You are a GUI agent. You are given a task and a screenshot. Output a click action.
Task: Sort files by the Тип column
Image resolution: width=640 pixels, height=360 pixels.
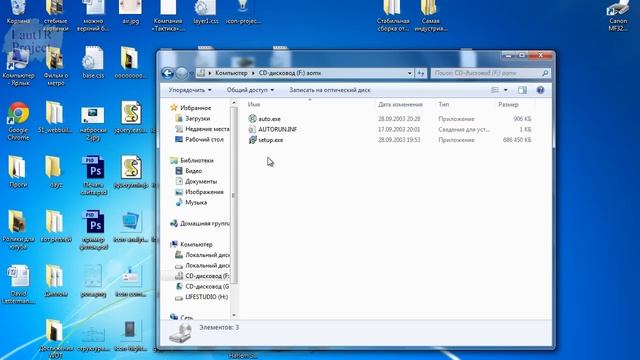coord(444,104)
